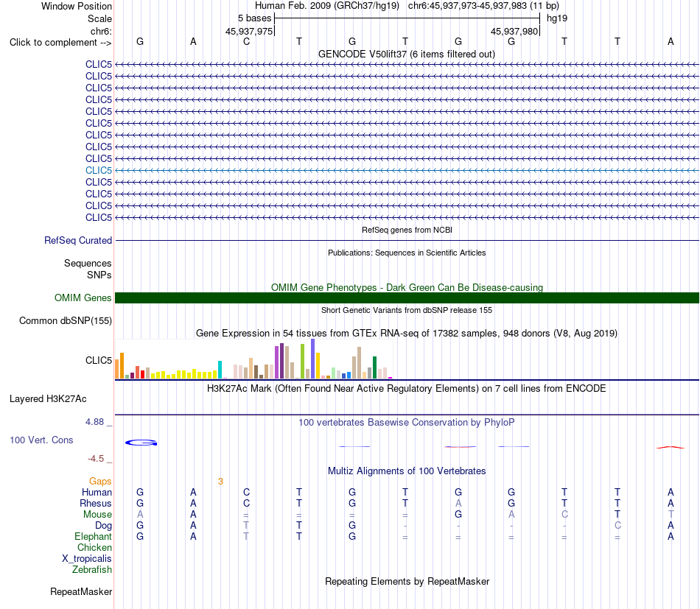Open '100 vertebrates Basewise Conservation by PhyloP' title
700x609 pixels.
coord(407,423)
